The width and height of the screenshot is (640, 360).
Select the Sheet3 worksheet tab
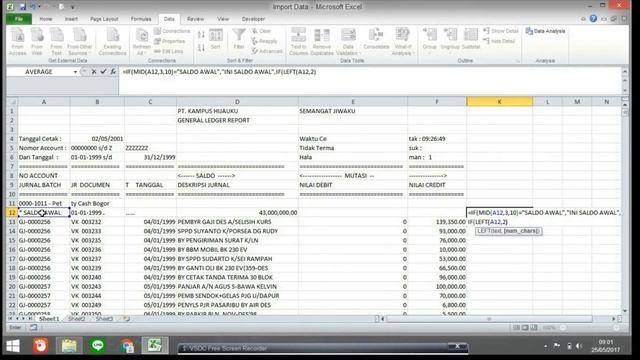click(x=104, y=319)
